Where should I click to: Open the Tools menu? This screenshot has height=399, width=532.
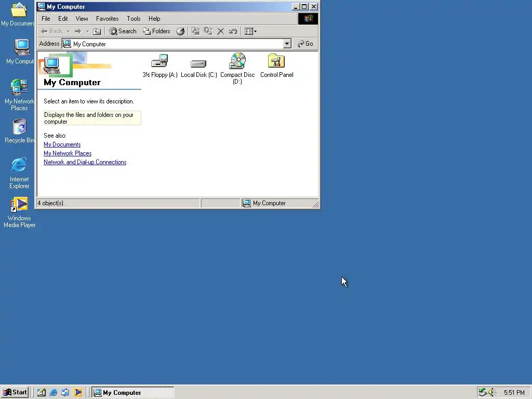(134, 19)
